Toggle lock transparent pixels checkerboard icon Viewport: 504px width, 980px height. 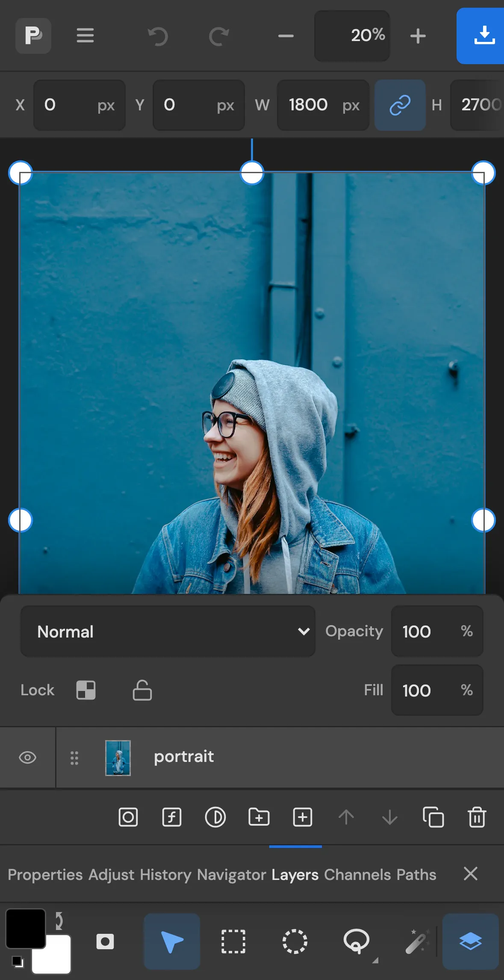click(86, 690)
